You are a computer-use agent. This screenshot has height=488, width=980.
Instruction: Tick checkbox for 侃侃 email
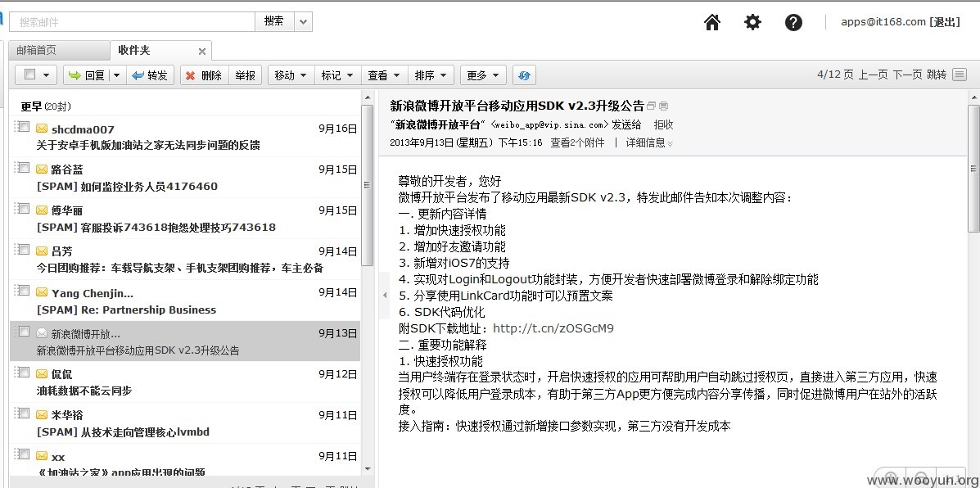[x=24, y=373]
